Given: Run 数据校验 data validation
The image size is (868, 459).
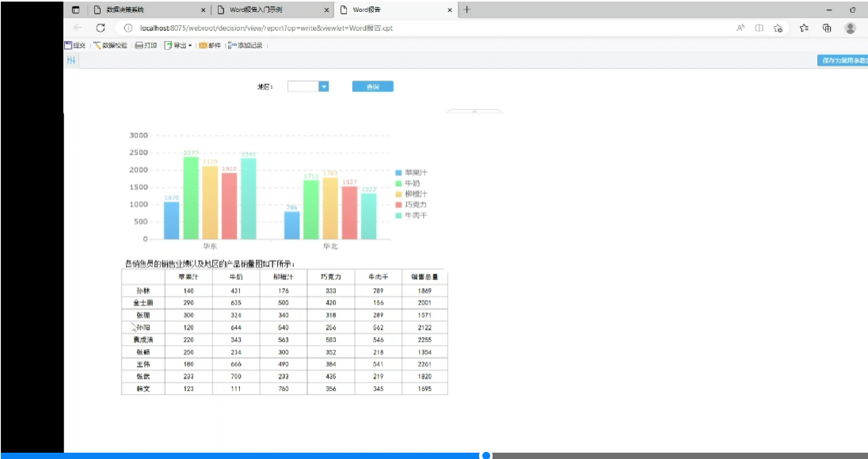Looking at the screenshot, I should (x=110, y=45).
